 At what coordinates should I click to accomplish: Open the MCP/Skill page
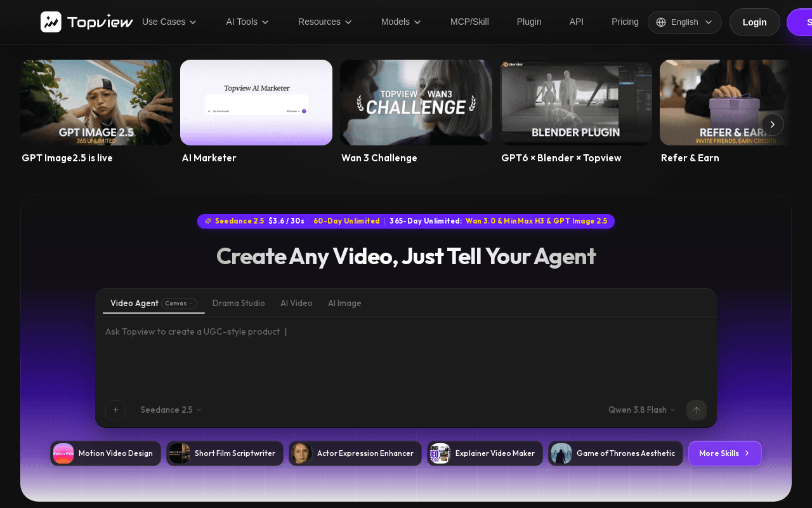pyautogui.click(x=469, y=22)
